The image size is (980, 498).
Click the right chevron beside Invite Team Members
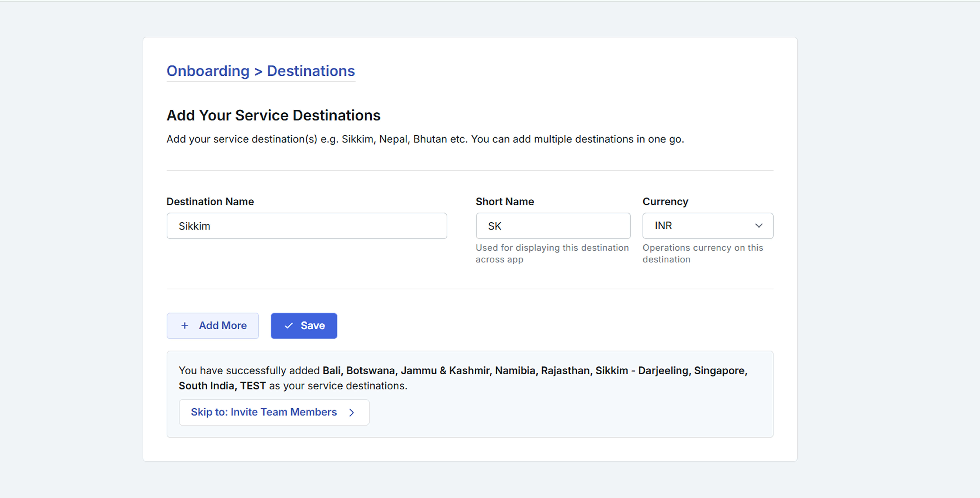[352, 413]
